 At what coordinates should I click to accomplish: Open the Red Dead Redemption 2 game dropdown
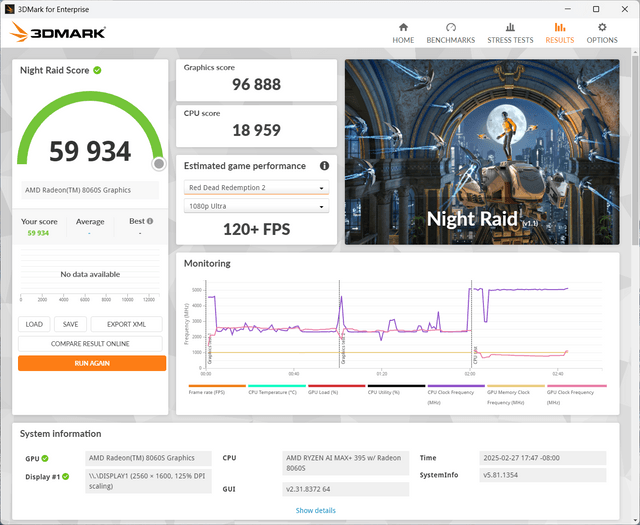click(256, 187)
